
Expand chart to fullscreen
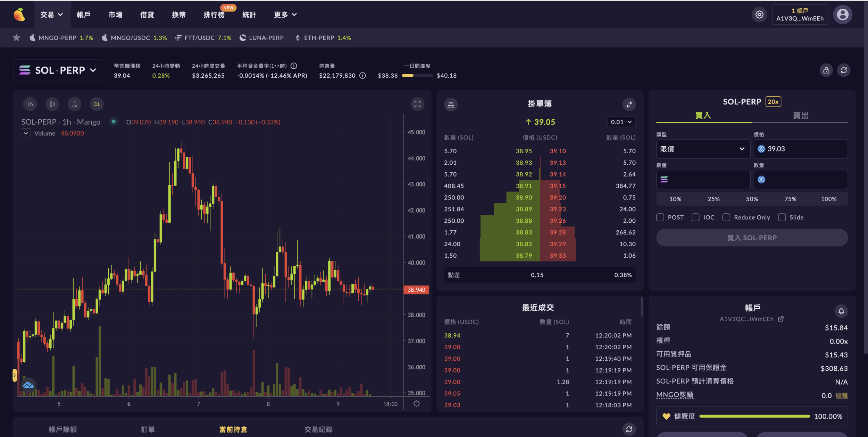click(x=417, y=104)
